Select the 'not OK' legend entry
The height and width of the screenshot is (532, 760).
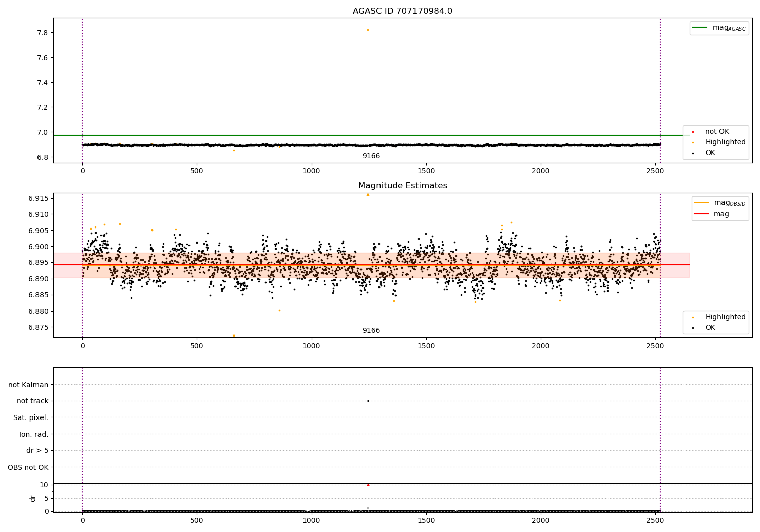pyautogui.click(x=711, y=132)
